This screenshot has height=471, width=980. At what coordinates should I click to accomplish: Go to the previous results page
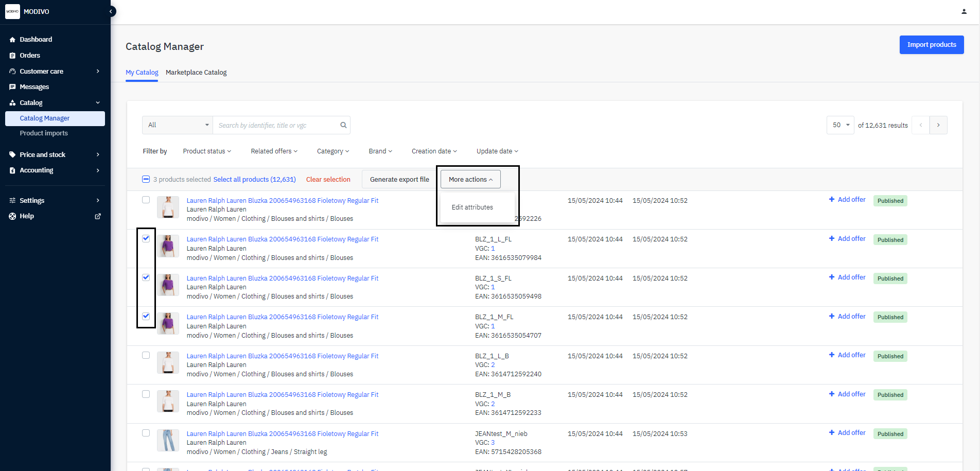pyautogui.click(x=921, y=125)
